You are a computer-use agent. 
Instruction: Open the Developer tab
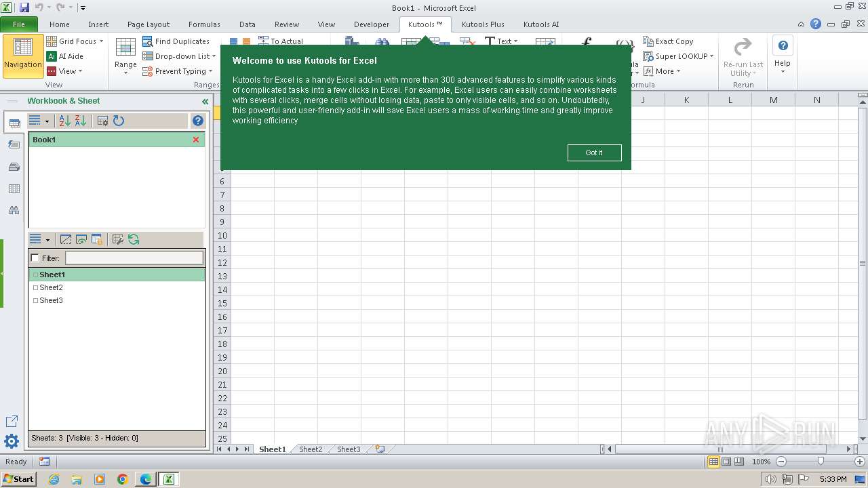(x=372, y=24)
